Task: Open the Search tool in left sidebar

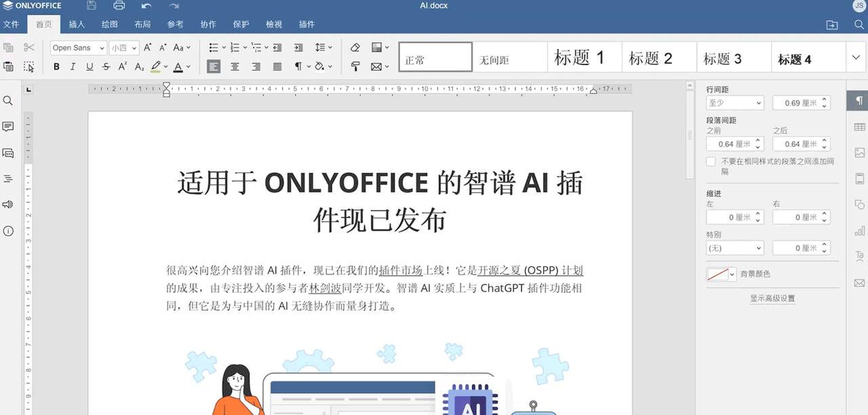Action: tap(9, 100)
